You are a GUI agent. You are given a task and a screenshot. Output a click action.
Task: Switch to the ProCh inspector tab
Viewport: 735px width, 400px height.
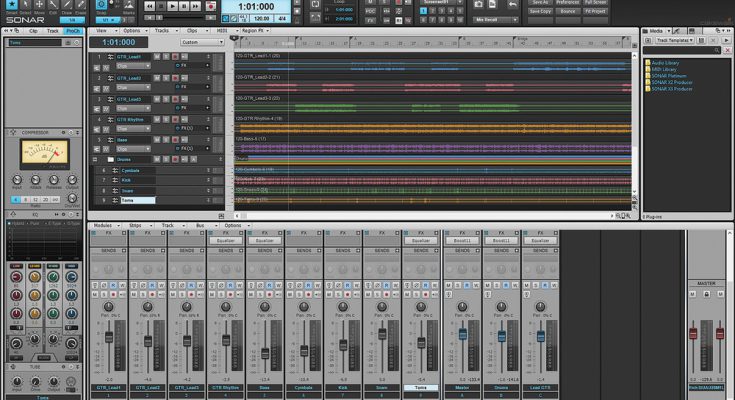coord(72,31)
